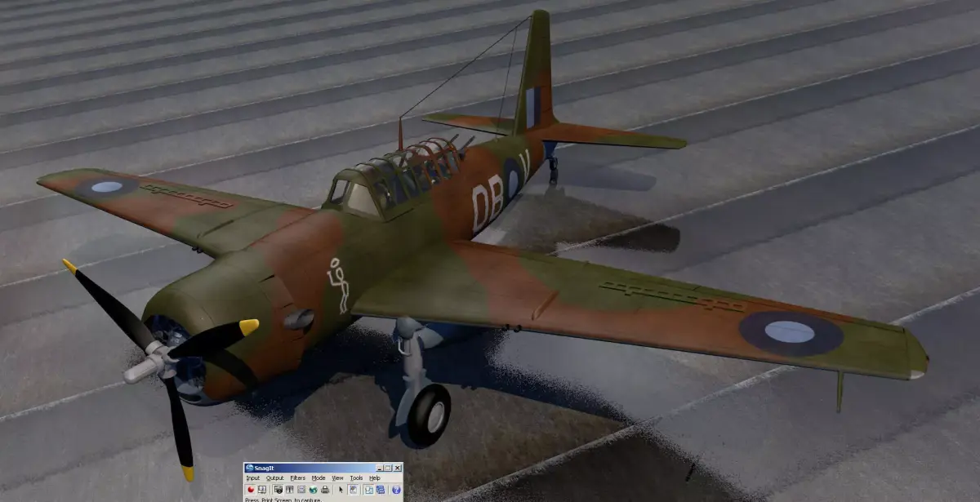Toggle the preview window icon in SnagIt

pos(353,490)
